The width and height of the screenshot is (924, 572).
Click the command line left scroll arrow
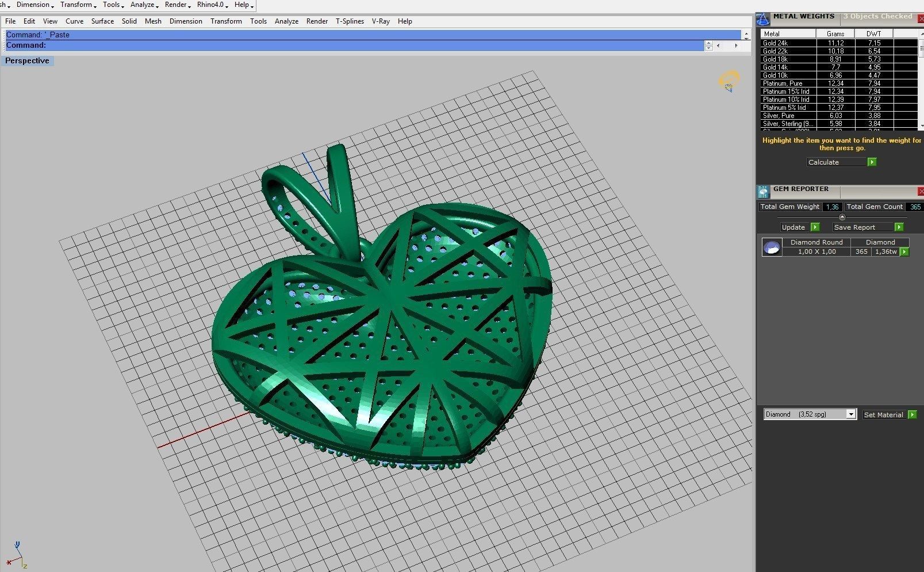[718, 45]
